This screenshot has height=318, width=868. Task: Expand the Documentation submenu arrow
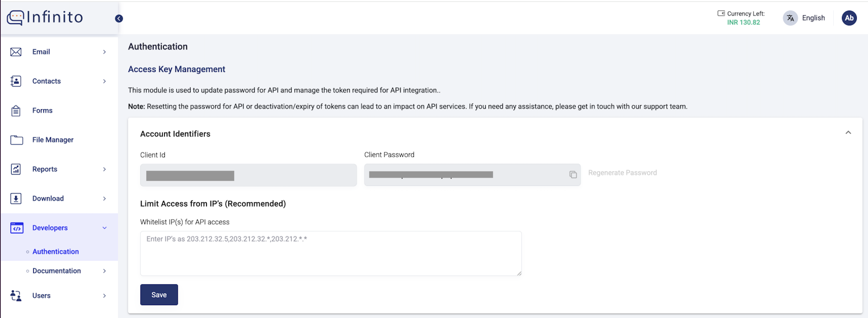pyautogui.click(x=105, y=271)
